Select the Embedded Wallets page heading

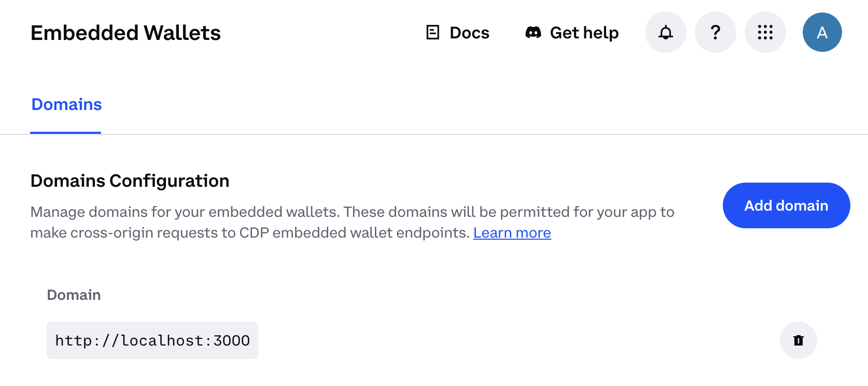(125, 32)
